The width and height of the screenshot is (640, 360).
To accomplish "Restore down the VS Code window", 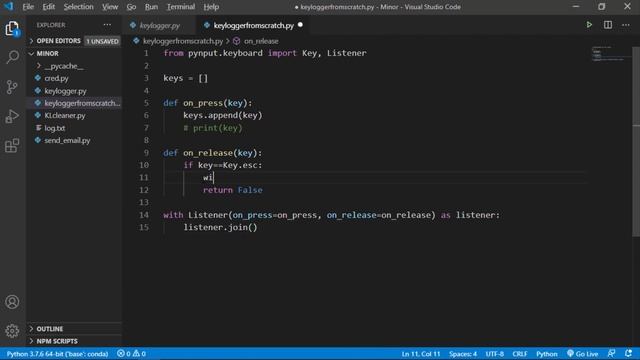I will tap(602, 7).
